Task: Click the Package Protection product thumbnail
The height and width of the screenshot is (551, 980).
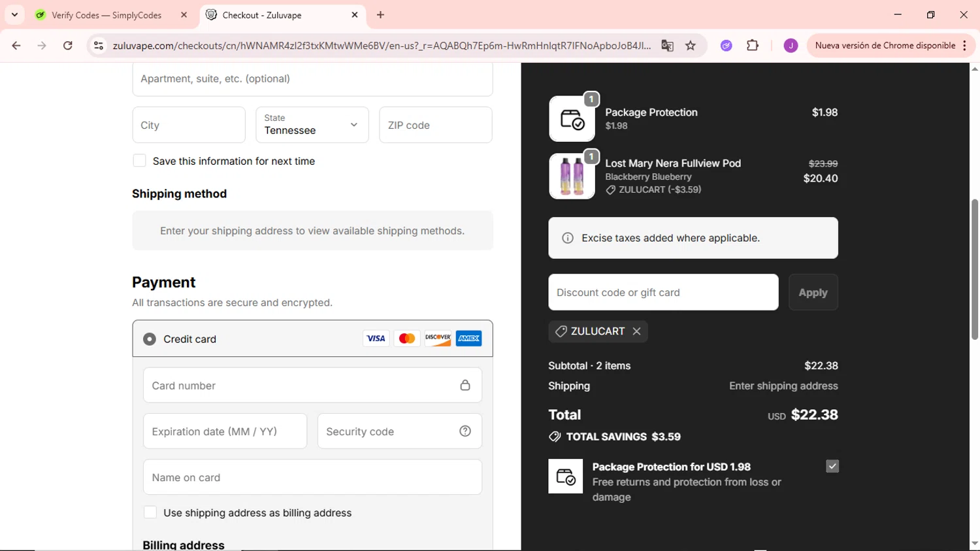Action: (x=572, y=119)
